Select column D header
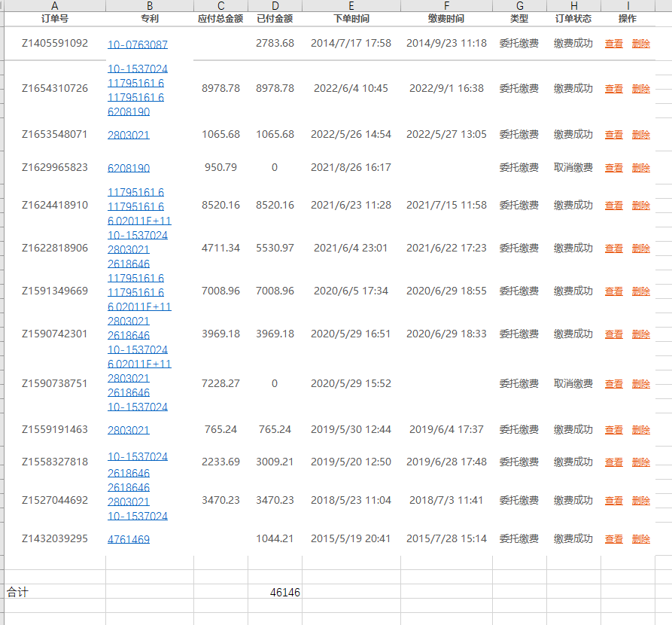 point(275,5)
